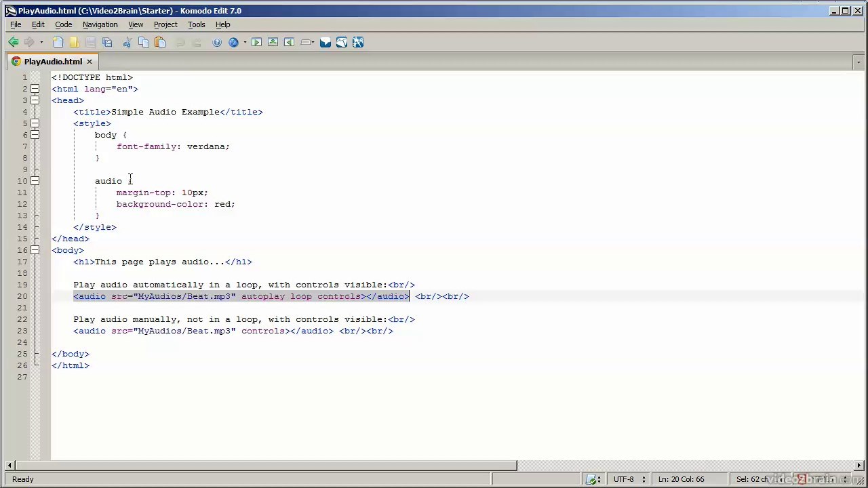Open dropdown arrow next to globe icon
The width and height of the screenshot is (868, 488).
click(x=245, y=43)
